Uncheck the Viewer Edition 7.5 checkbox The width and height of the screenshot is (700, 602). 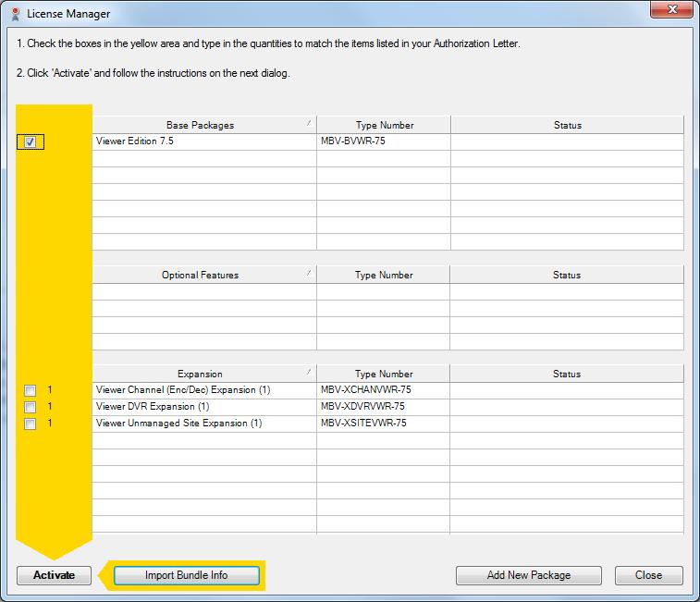[x=30, y=142]
